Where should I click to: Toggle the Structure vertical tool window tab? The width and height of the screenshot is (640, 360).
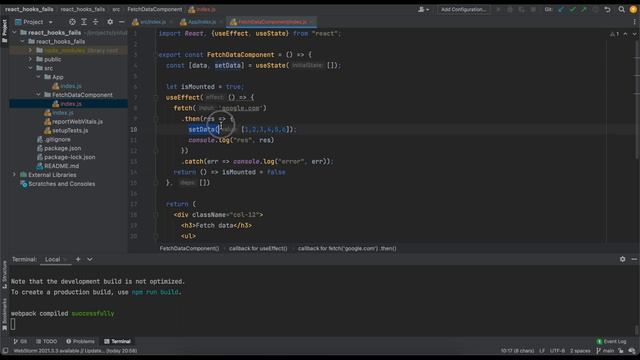(4, 275)
